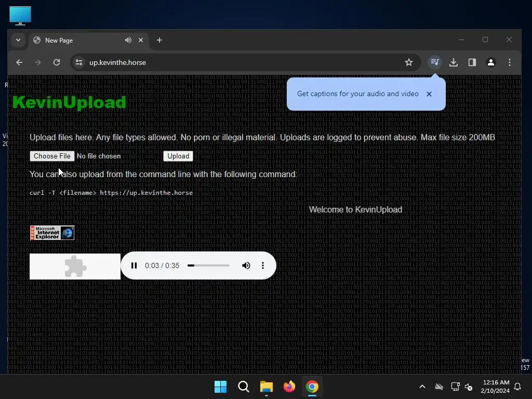Open the notification bell
532x399 pixels.
tap(517, 387)
